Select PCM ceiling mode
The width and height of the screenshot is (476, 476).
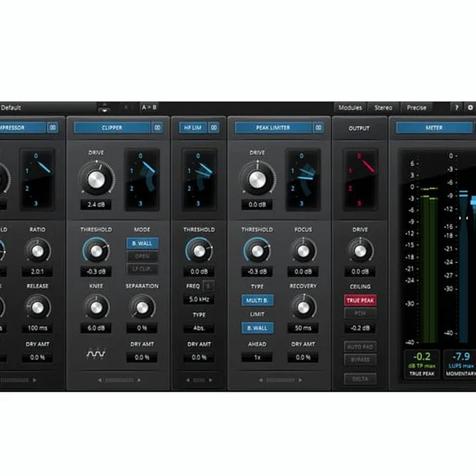360,313
